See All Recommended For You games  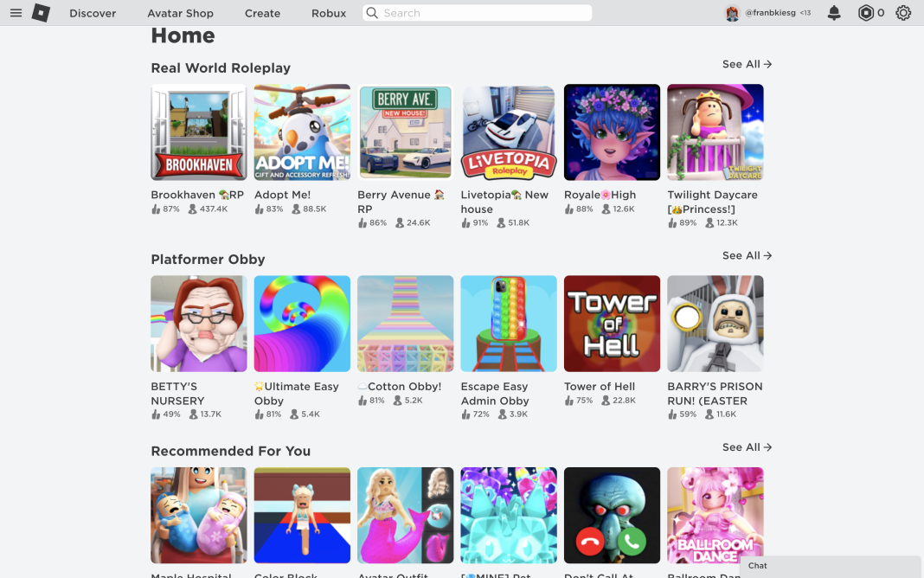coord(748,447)
